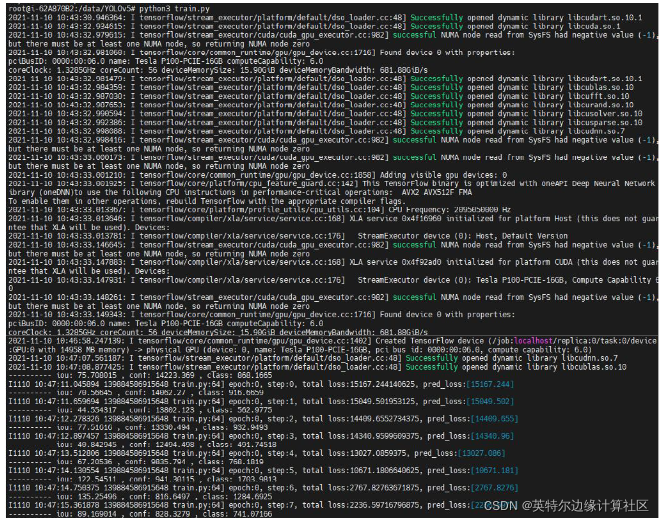Select the pred_loss value '[13027.086]'
665x522 pixels.
(481, 453)
